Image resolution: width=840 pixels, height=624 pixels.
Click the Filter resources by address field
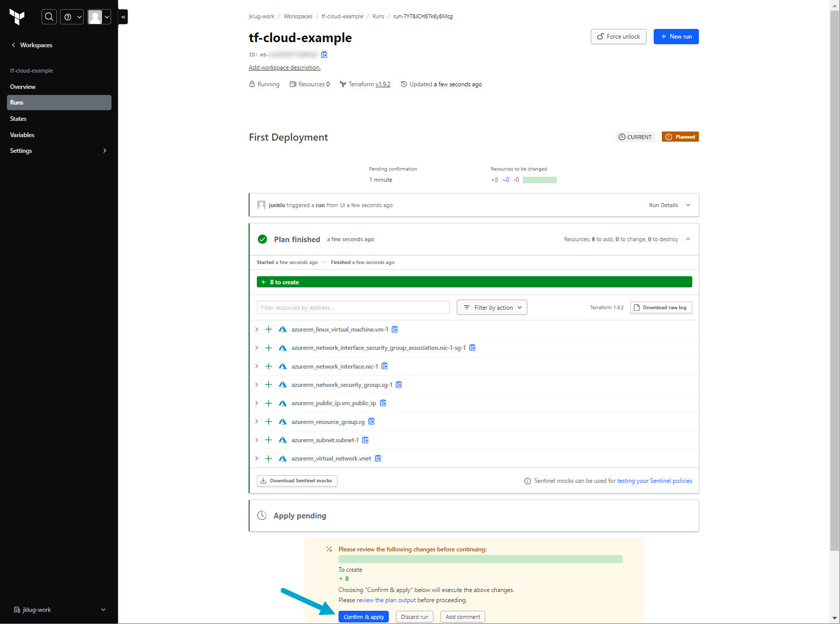coord(353,308)
